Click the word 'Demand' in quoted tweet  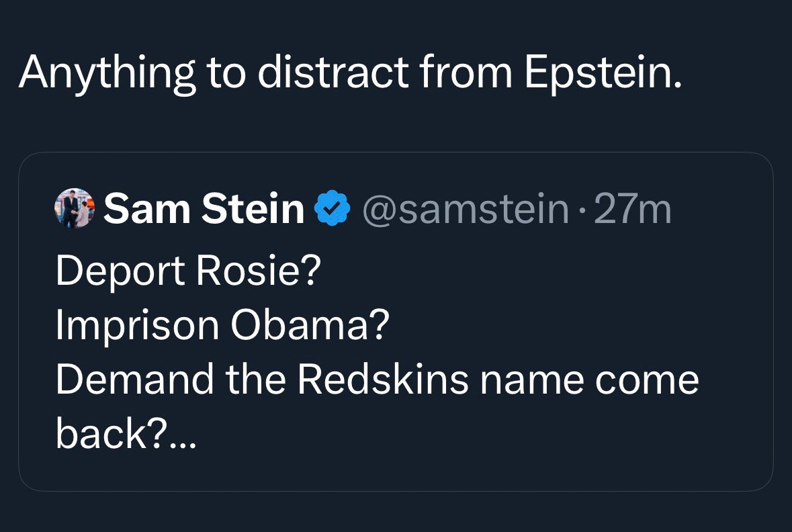click(135, 380)
